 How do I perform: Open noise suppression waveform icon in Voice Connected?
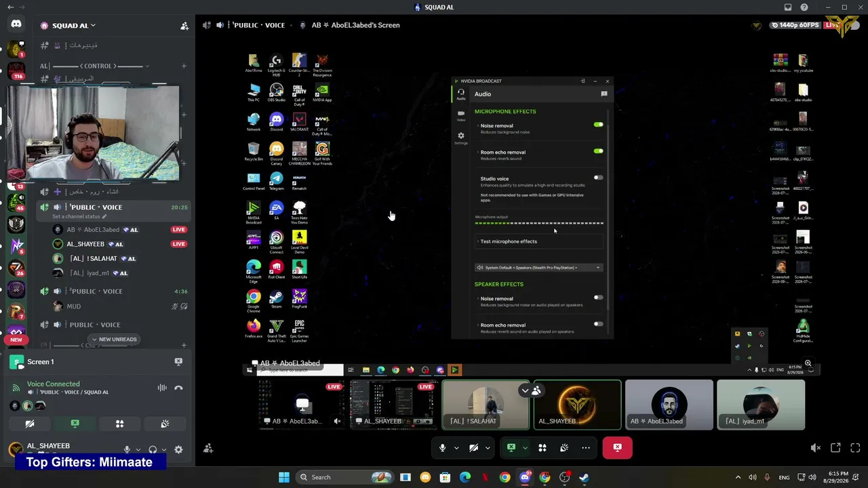(162, 388)
